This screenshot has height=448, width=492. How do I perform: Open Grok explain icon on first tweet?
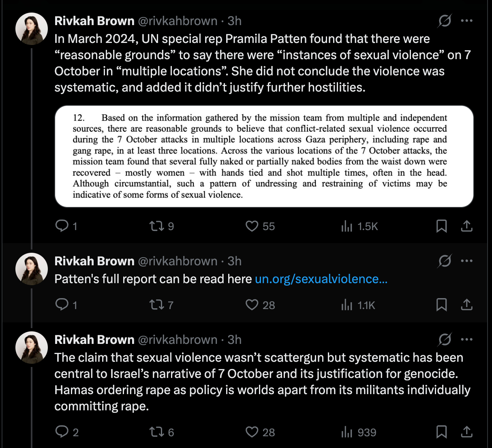point(445,21)
